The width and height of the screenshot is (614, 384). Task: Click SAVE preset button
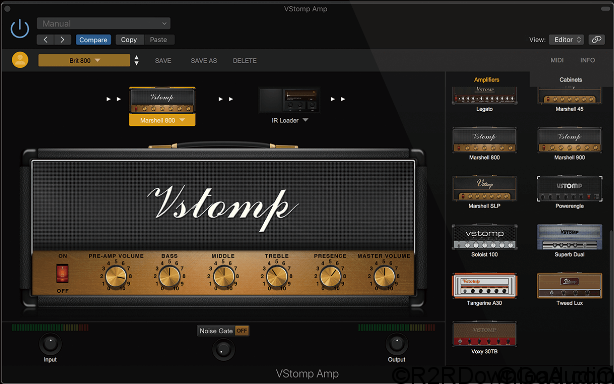click(x=163, y=61)
